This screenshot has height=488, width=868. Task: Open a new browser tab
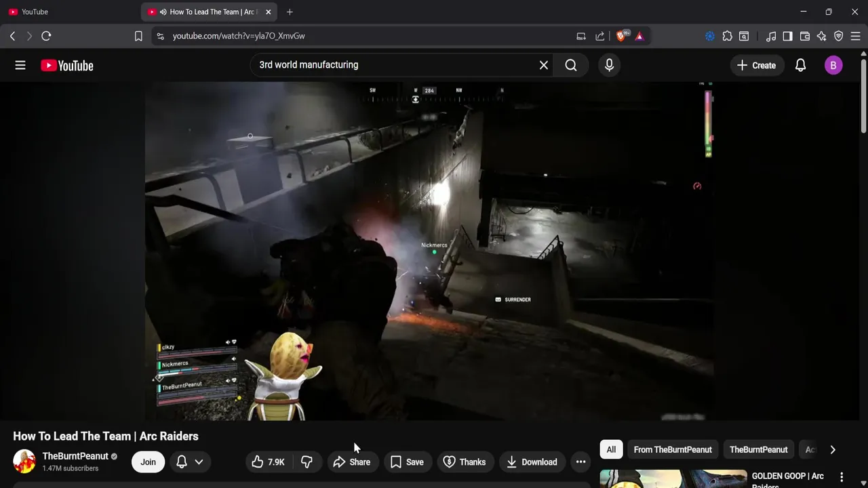point(290,12)
